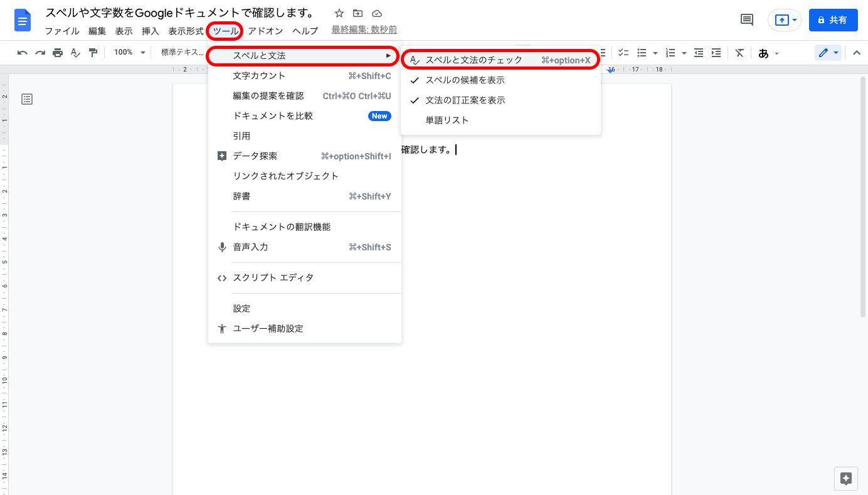
Task: Click the ツール menu
Action: click(x=226, y=31)
